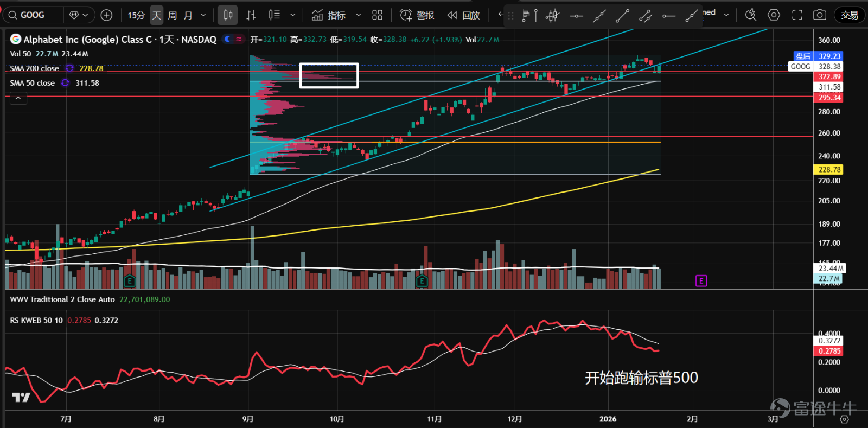This screenshot has height=428, width=868.
Task: Click the GOOG 328.38 price label
Action: pyautogui.click(x=816, y=67)
